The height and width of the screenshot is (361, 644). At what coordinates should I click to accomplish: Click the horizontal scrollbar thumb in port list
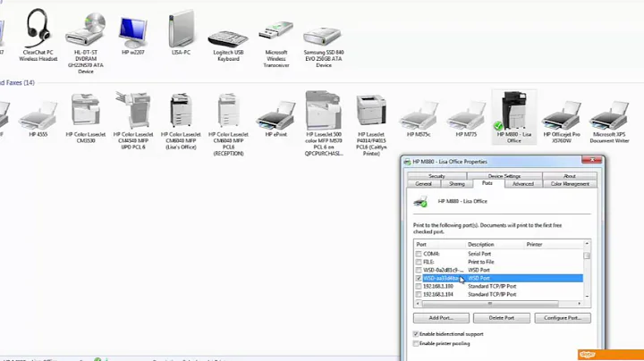coord(490,304)
